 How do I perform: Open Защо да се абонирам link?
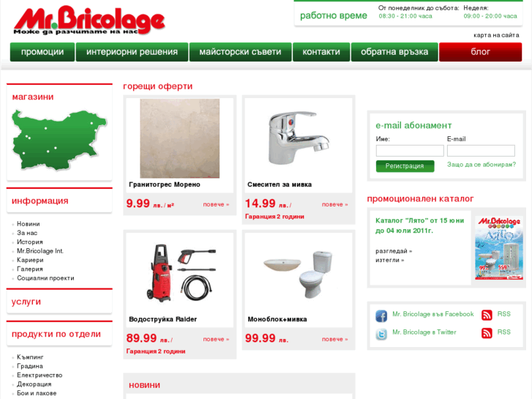[x=481, y=164]
